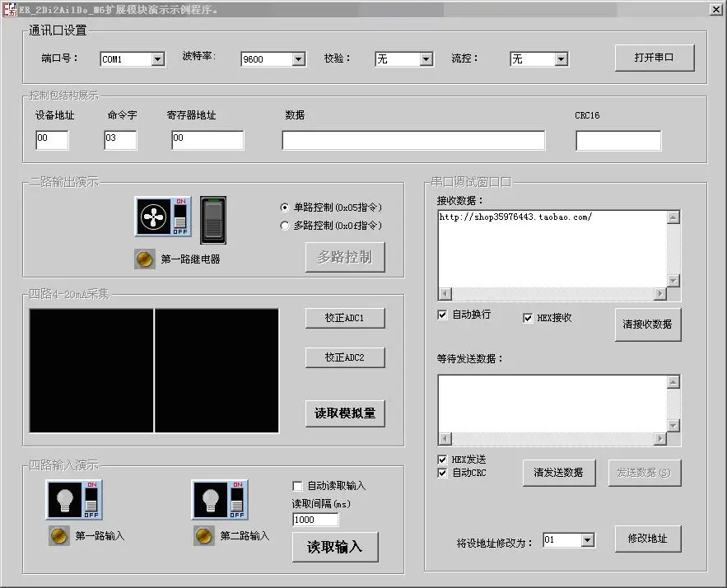The height and width of the screenshot is (588, 727).
Task: Click the CRC16 input field
Action: point(618,141)
